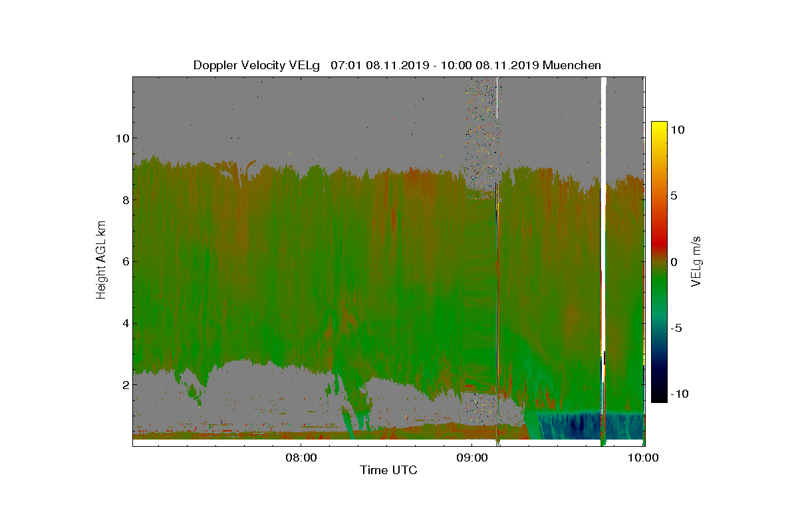Viewport: 798px width, 532px height.
Task: Click the '09:00' time tick label
Action: (472, 458)
